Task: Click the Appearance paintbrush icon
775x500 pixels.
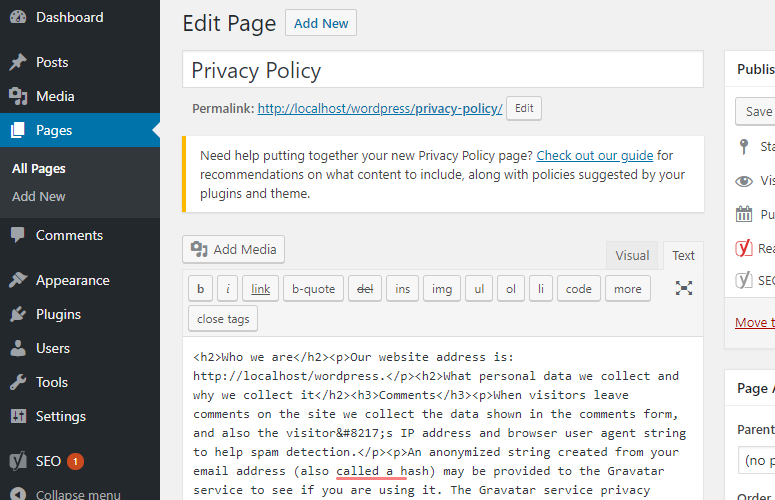Action: (x=18, y=280)
